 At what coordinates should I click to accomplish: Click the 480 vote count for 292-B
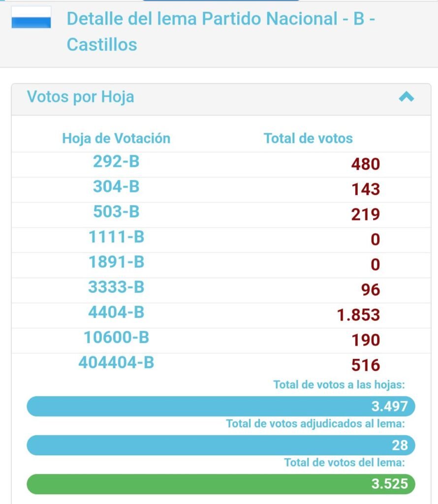(x=365, y=164)
